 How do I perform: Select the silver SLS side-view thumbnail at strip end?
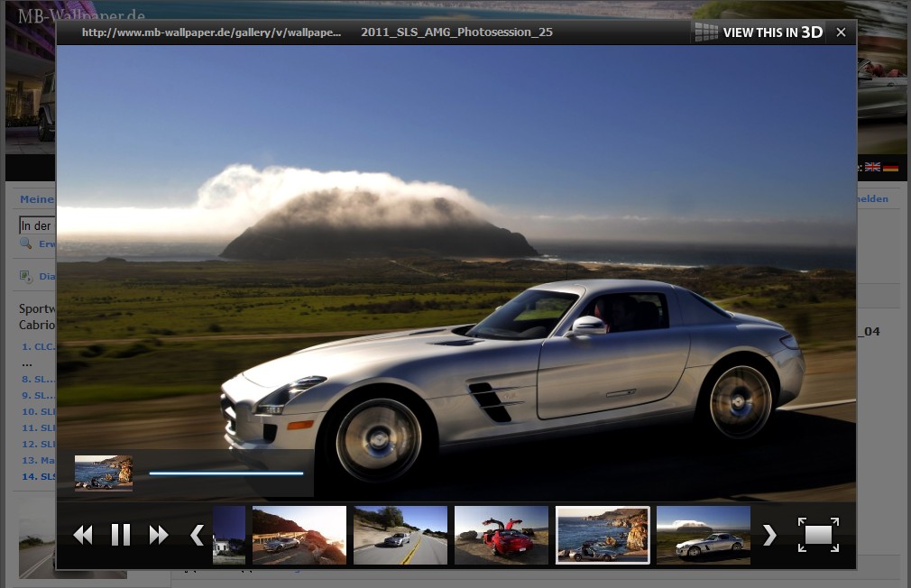click(704, 535)
